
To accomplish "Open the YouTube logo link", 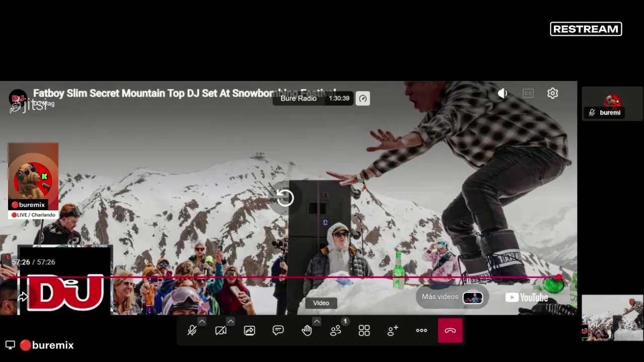I will tap(526, 298).
